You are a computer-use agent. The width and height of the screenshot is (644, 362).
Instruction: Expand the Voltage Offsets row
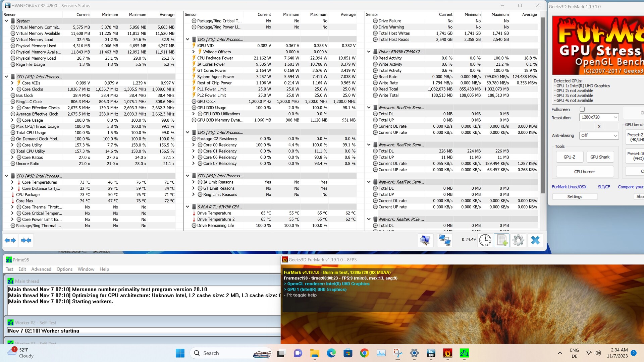point(194,52)
